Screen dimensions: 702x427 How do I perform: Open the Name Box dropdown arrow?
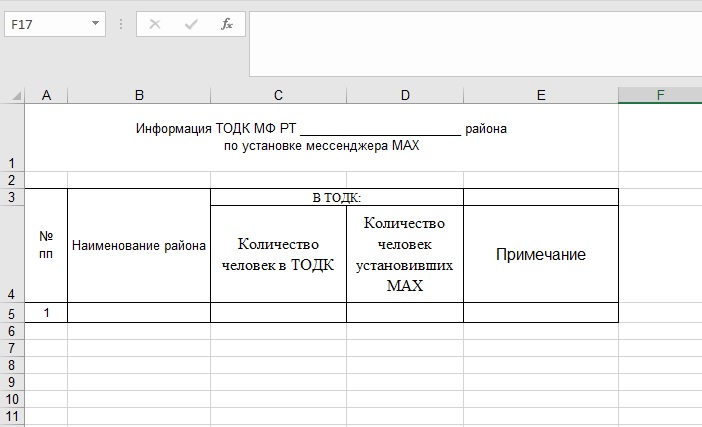pos(95,24)
